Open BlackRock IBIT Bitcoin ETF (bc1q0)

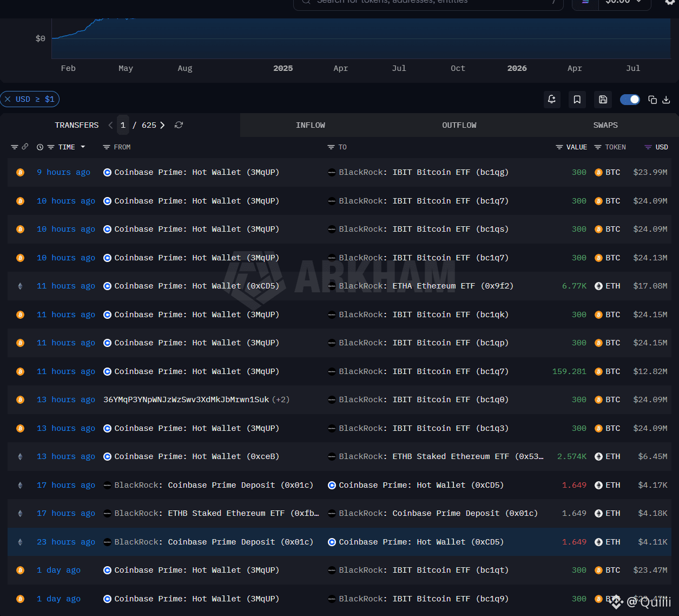point(424,399)
